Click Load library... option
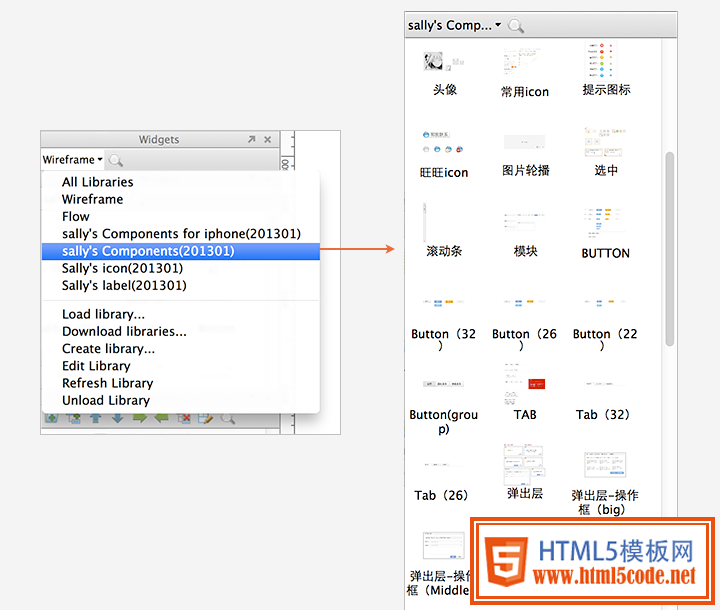 [x=103, y=314]
